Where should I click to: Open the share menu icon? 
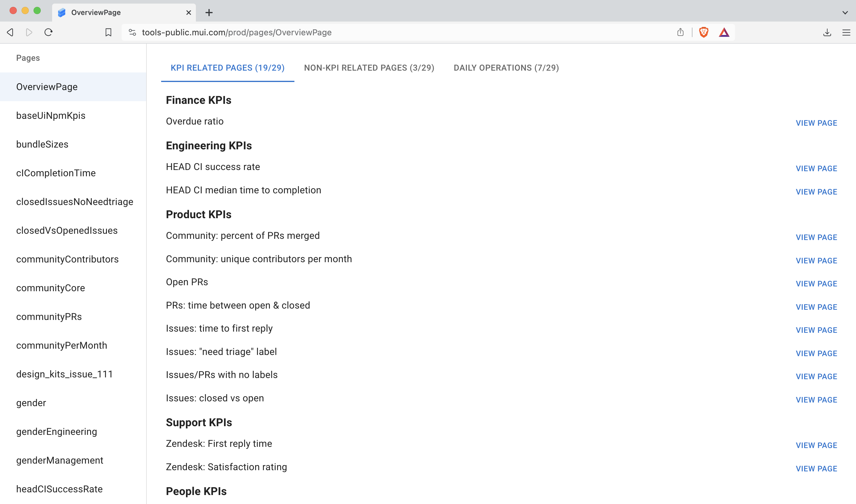(680, 32)
